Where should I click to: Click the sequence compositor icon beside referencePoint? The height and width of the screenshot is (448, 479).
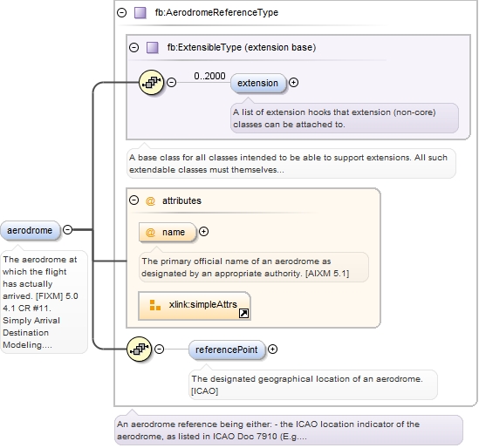[x=139, y=350]
